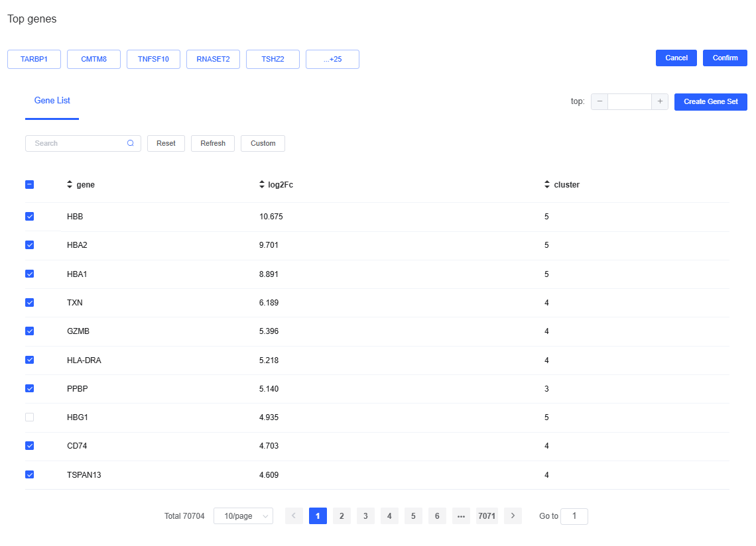Toggle the select-all header checkbox
This screenshot has width=756, height=546.
click(x=29, y=185)
